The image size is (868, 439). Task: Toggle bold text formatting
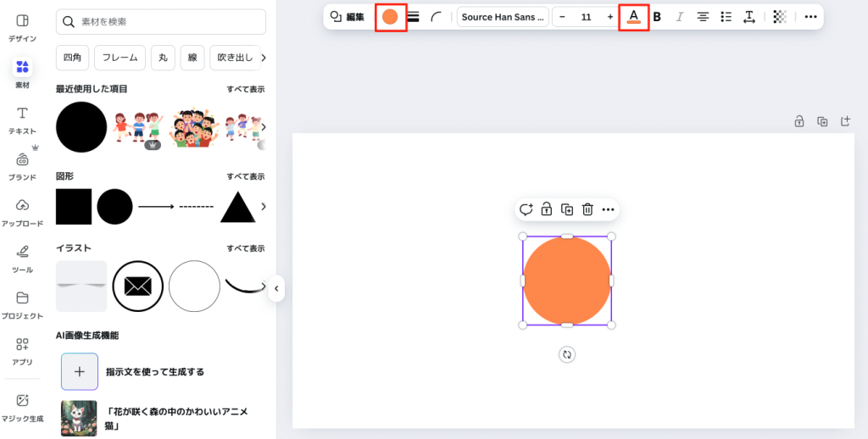(657, 17)
